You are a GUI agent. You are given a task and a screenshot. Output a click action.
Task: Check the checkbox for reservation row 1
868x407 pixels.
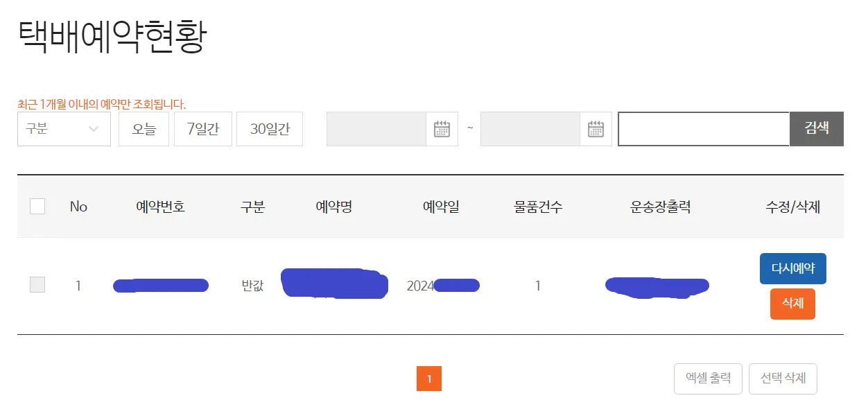click(x=37, y=285)
